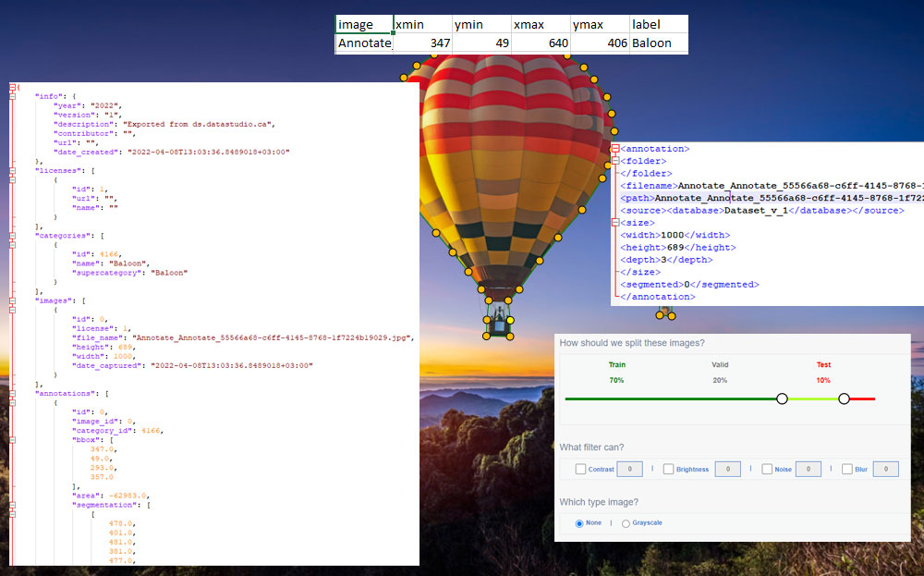Collapse the "info" JSON fold marker
The height and width of the screenshot is (576, 924).
pos(13,96)
